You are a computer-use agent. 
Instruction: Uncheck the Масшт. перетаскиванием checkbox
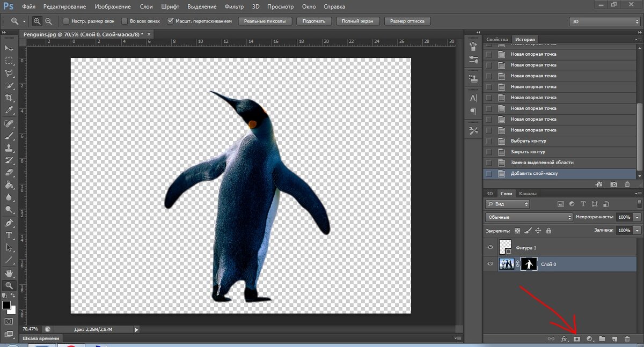(x=171, y=21)
